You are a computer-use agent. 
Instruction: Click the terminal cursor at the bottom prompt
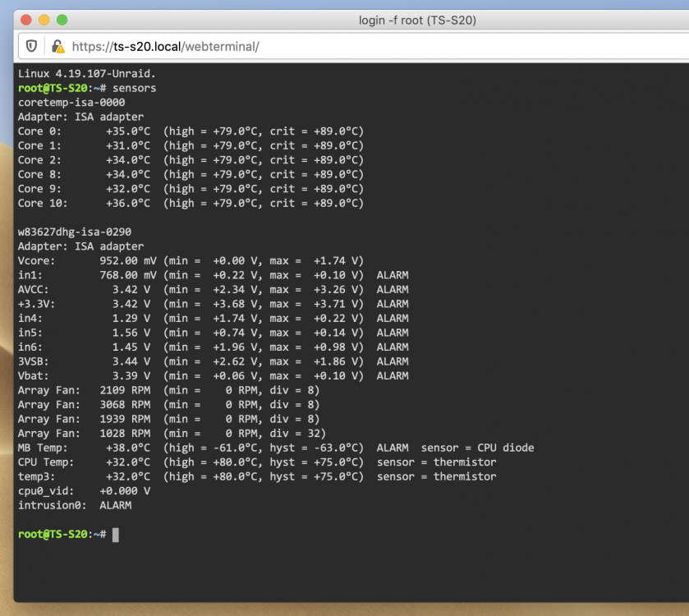116,535
